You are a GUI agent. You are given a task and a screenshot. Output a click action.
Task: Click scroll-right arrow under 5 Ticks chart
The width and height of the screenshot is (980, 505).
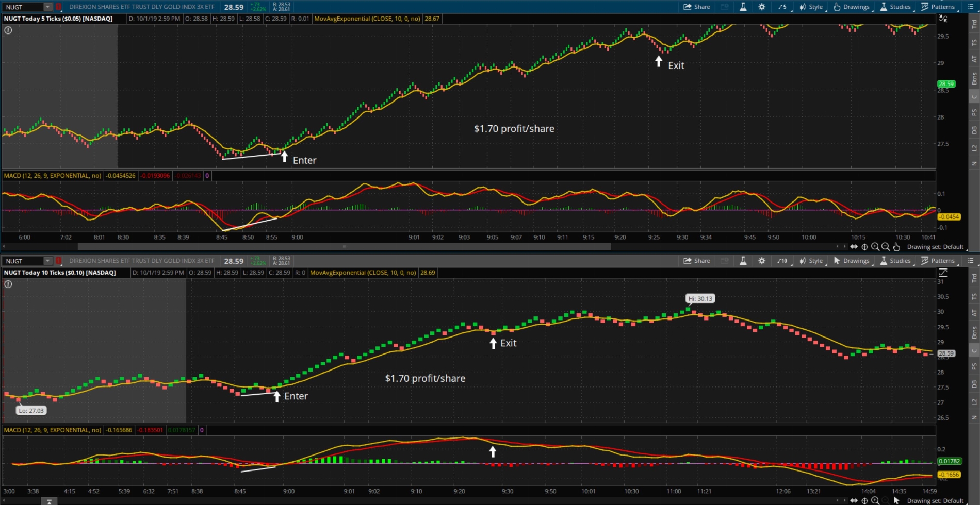tap(844, 246)
